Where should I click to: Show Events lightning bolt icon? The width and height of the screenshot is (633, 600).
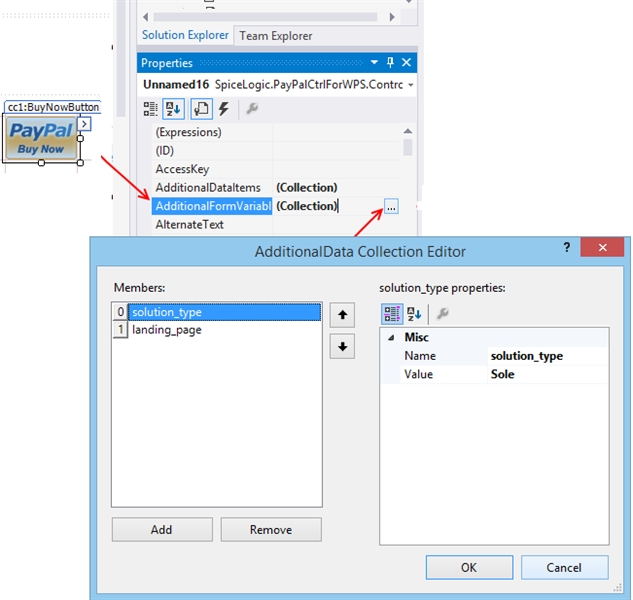point(224,109)
